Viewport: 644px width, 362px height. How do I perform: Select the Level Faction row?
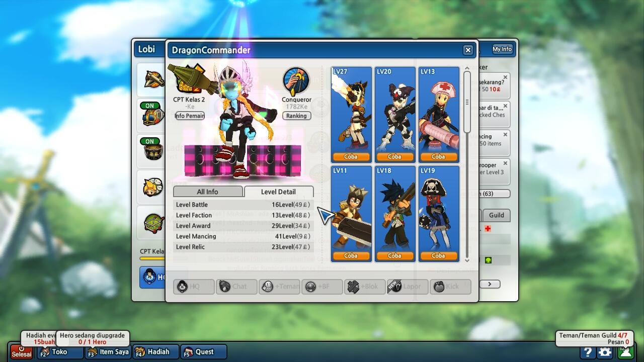tap(244, 215)
